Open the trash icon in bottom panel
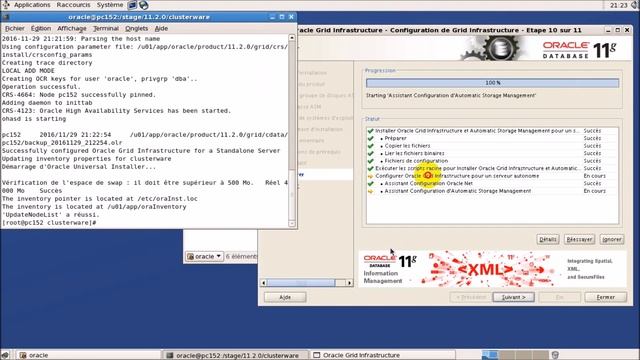Viewport: 640px width, 360px height. 555,355
